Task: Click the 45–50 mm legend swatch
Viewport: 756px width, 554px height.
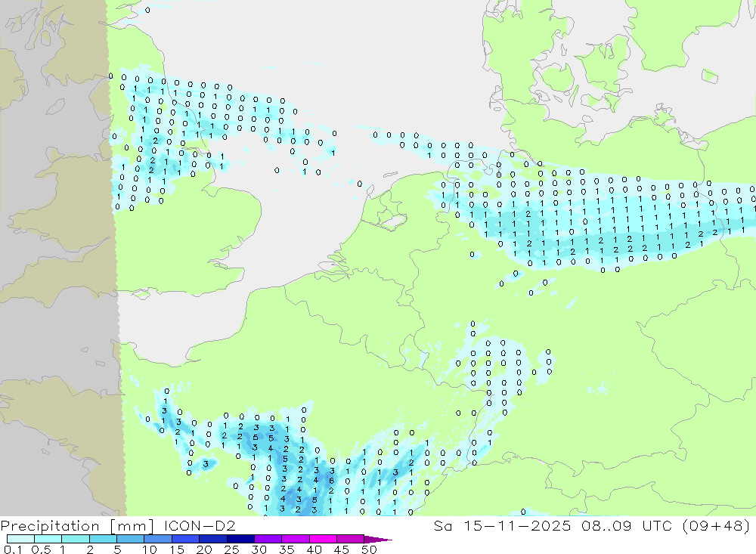Action: (x=351, y=539)
